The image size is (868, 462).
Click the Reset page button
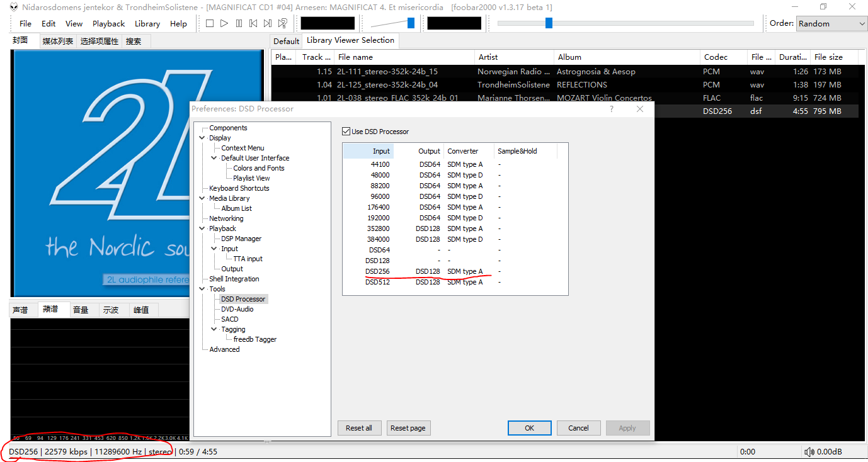point(408,428)
